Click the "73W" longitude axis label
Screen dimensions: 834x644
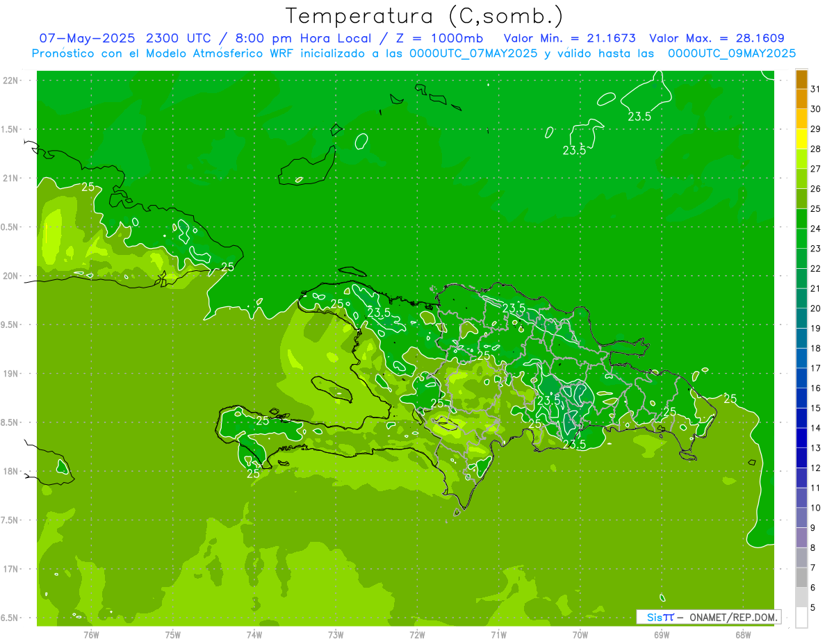[336, 635]
